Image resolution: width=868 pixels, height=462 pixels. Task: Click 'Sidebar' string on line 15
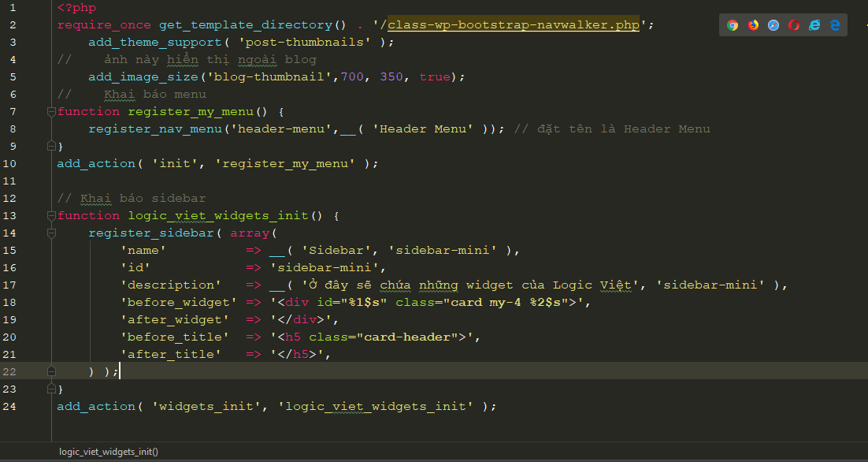(336, 251)
